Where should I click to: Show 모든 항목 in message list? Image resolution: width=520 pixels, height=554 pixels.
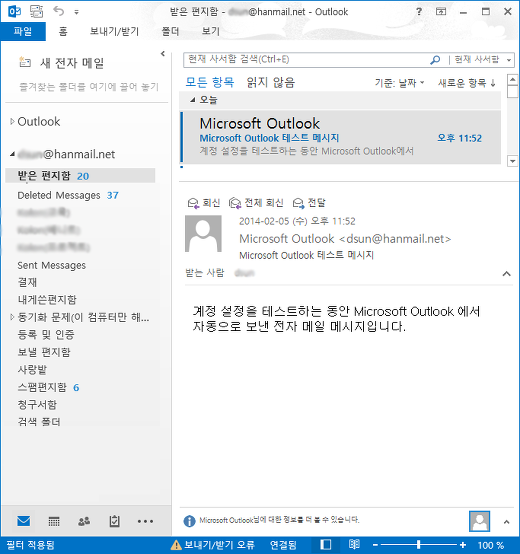[210, 82]
